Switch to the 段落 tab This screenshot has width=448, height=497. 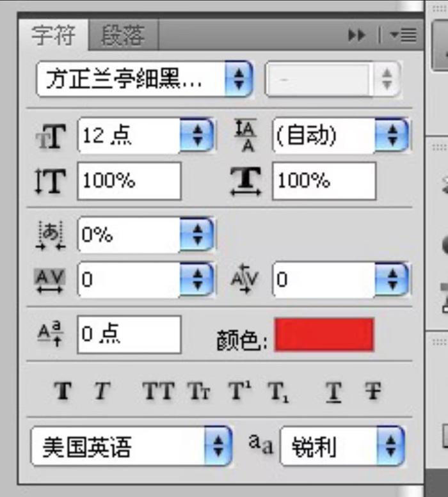pyautogui.click(x=123, y=35)
